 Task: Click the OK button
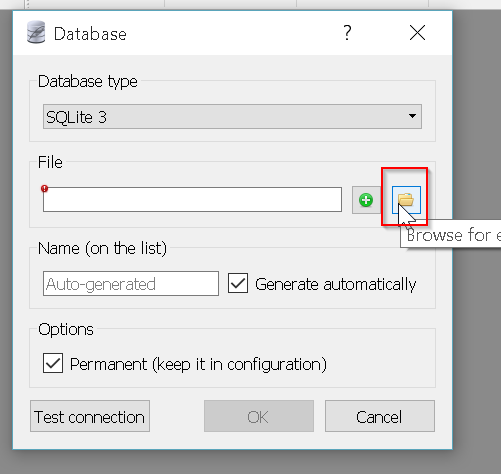click(259, 416)
